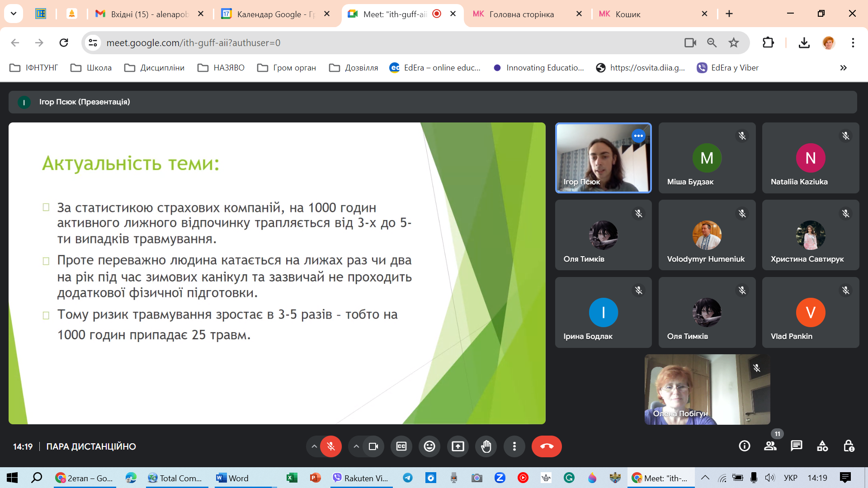Viewport: 868px width, 488px height.
Task: Raise hand in the meeting
Action: tap(486, 446)
